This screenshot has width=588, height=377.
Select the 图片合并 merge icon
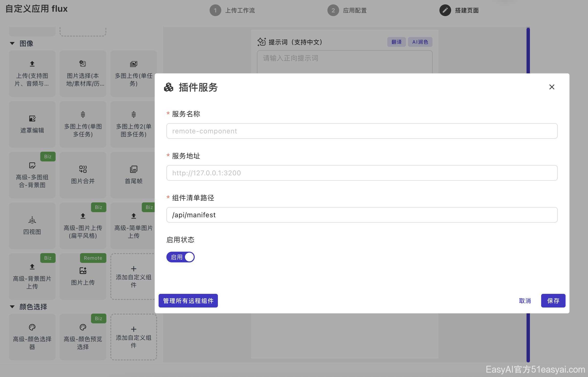pos(83,169)
